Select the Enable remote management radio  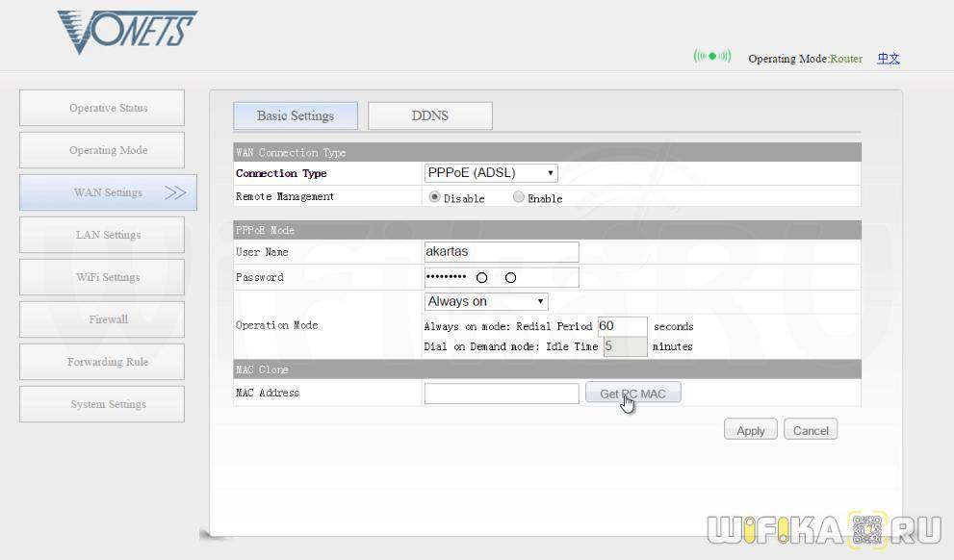(x=519, y=197)
